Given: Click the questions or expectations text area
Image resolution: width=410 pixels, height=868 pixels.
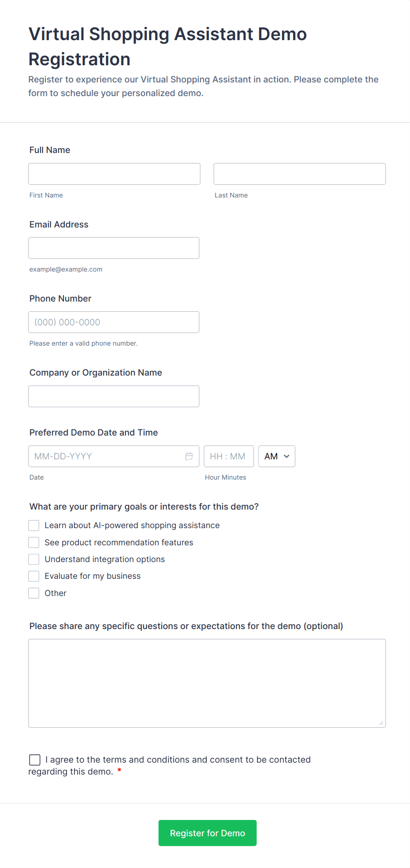Looking at the screenshot, I should coord(207,683).
